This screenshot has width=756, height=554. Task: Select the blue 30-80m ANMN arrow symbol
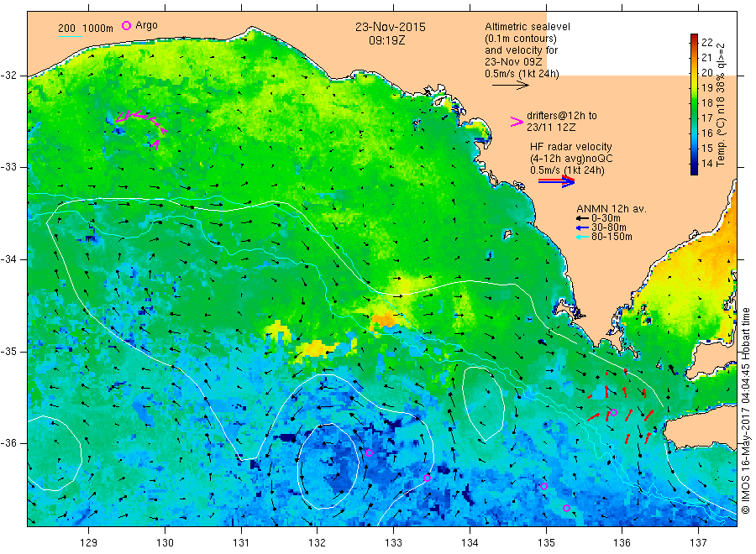tap(582, 227)
